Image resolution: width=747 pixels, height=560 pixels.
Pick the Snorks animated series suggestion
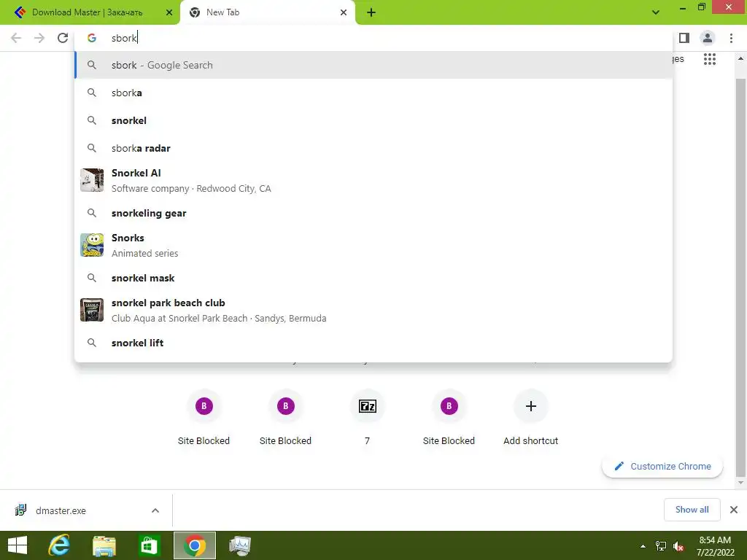pyautogui.click(x=373, y=245)
